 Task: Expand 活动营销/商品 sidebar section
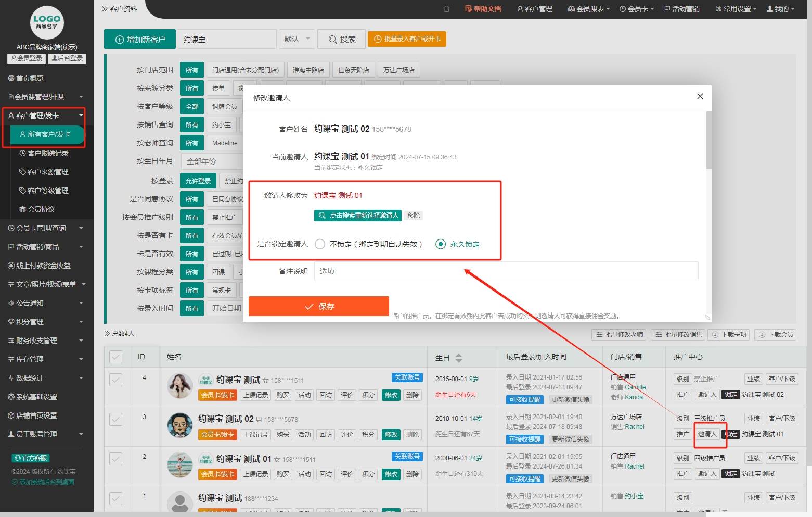point(46,247)
